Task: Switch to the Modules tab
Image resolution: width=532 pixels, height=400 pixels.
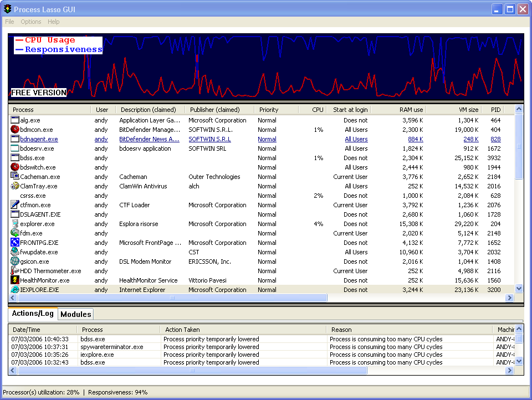Action: 75,314
